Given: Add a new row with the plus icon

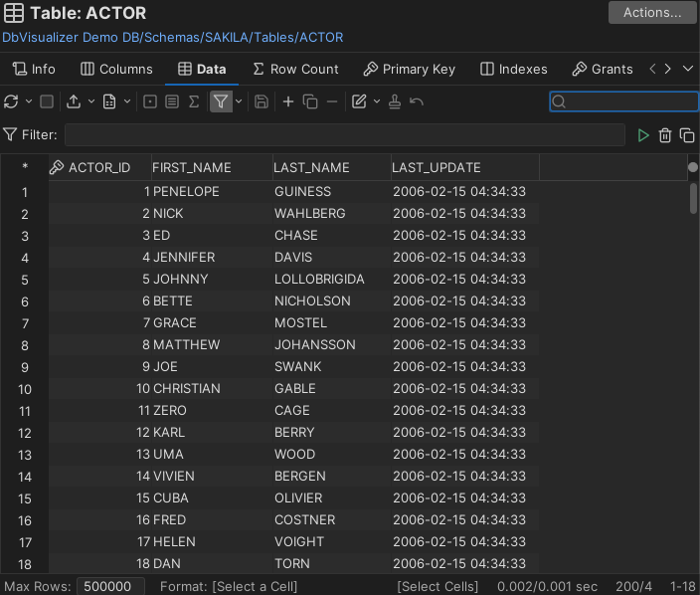Looking at the screenshot, I should point(288,101).
